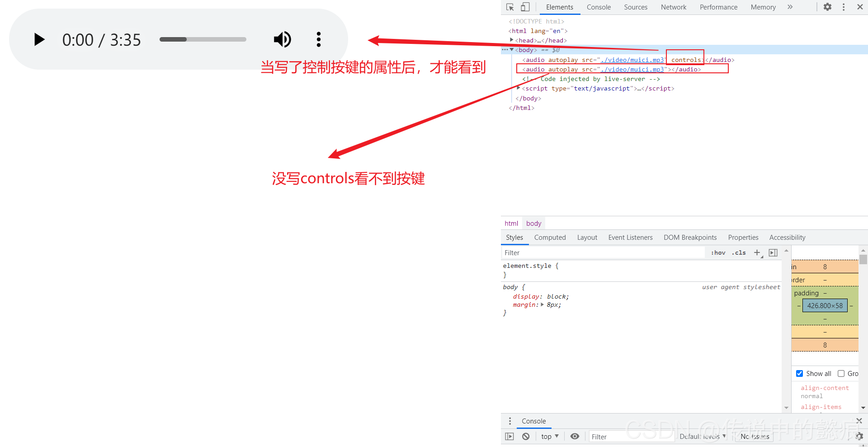Play the audio track
This screenshot has height=447, width=868.
(40, 40)
